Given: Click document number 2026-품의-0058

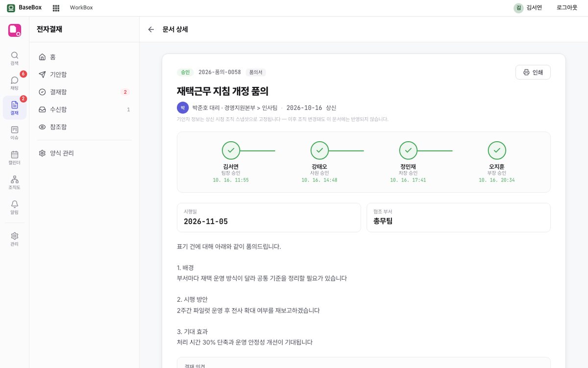Looking at the screenshot, I should (x=220, y=72).
